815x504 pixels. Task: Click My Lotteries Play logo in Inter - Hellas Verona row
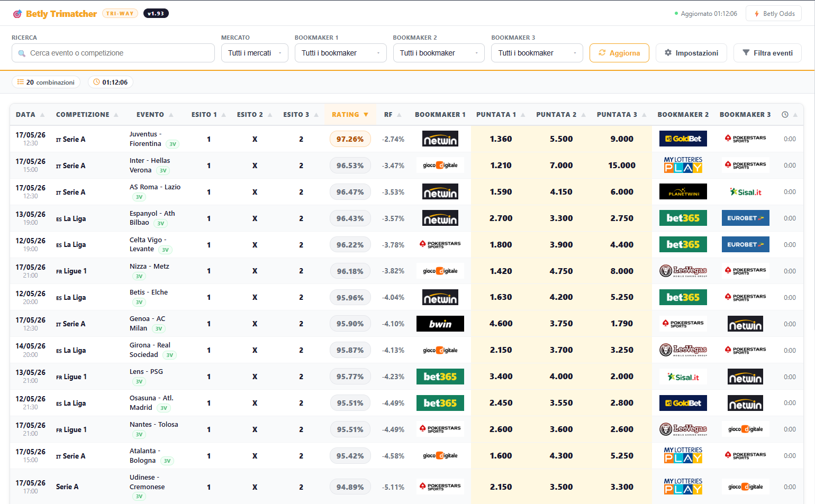coord(683,165)
